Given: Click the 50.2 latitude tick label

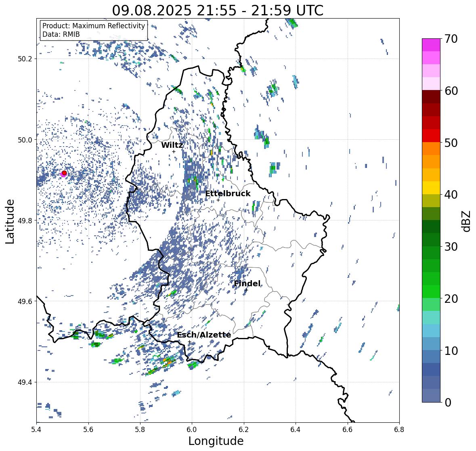Looking at the screenshot, I should (x=25, y=59).
